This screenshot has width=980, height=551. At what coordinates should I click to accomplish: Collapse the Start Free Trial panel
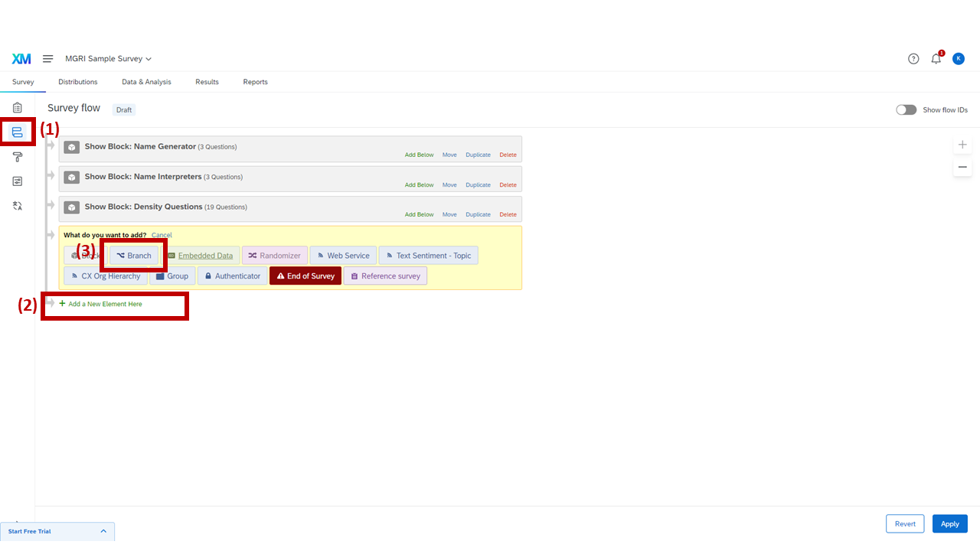[103, 530]
